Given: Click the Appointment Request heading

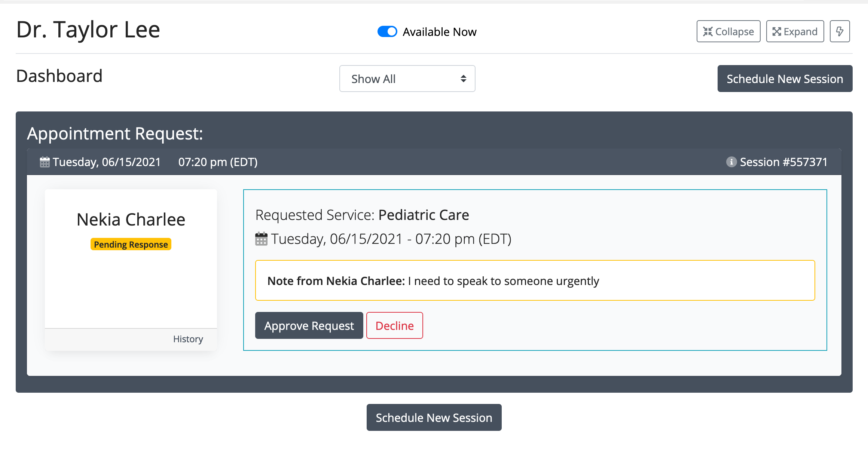Looking at the screenshot, I should coord(115,134).
